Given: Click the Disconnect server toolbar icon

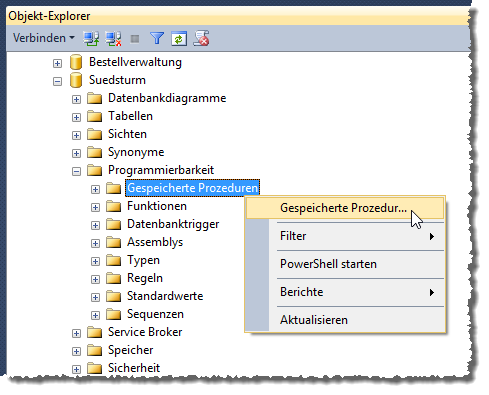Looking at the screenshot, I should [x=113, y=38].
